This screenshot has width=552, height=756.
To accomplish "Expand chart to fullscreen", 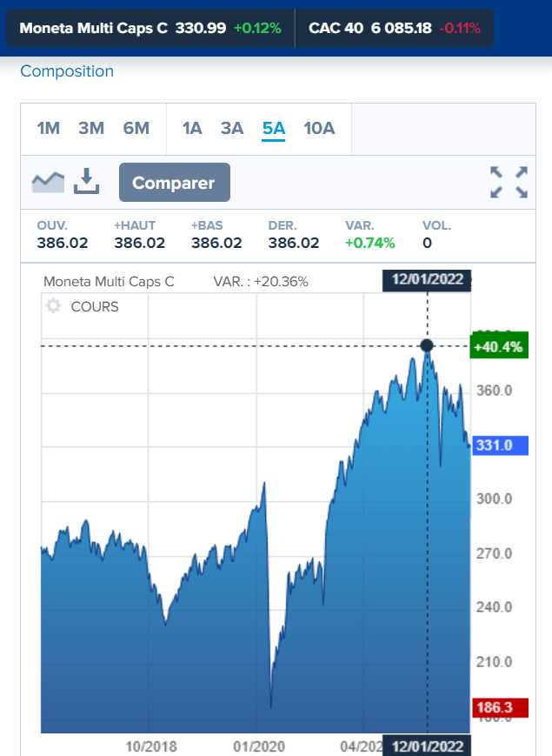I will 509,182.
